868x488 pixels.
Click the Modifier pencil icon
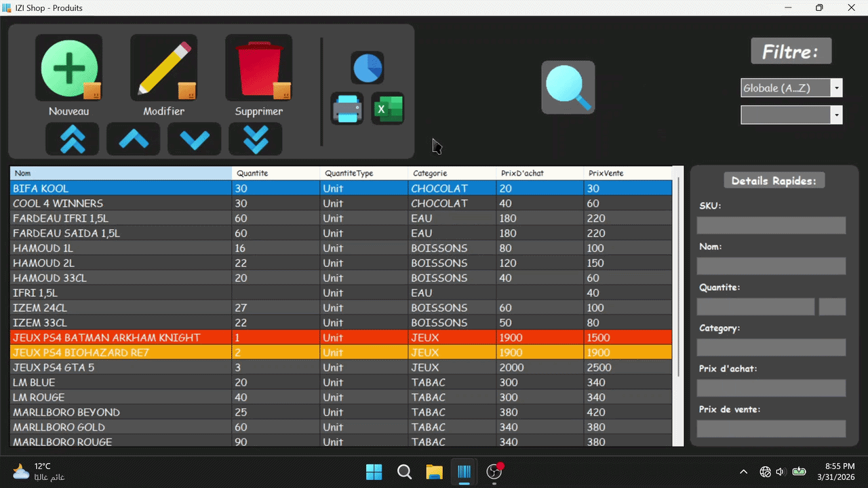click(163, 68)
